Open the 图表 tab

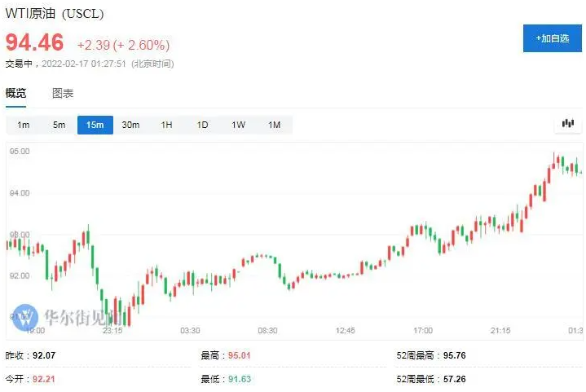coord(63,93)
